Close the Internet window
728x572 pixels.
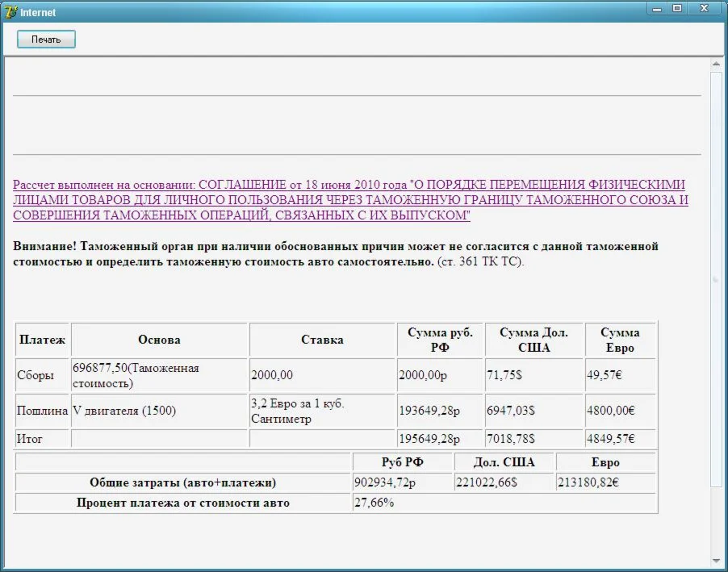(705, 9)
